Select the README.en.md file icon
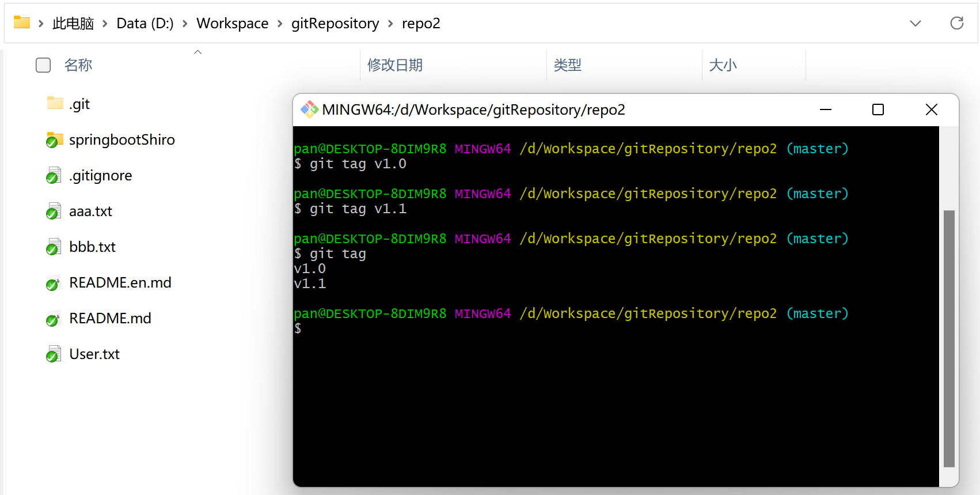 click(x=54, y=283)
